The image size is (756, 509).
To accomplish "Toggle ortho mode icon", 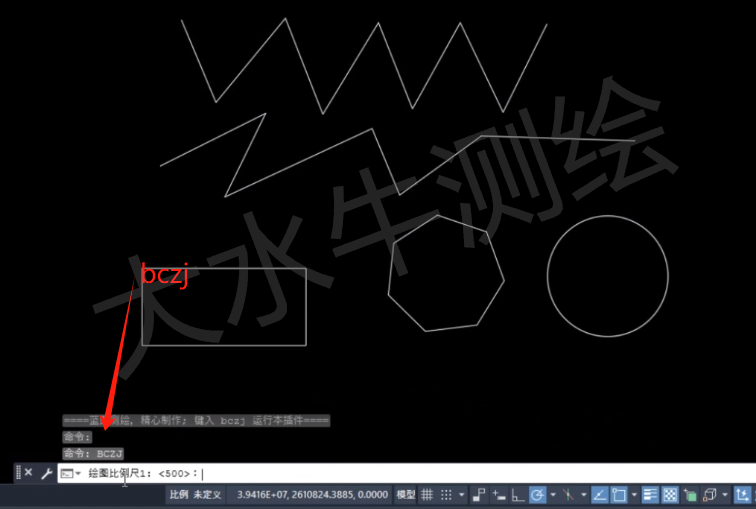I will pos(518,494).
